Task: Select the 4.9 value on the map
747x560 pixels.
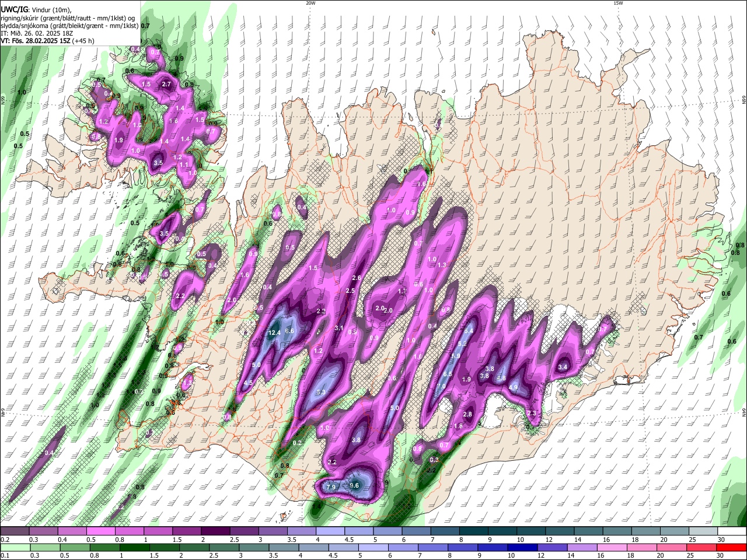Action: (514, 387)
